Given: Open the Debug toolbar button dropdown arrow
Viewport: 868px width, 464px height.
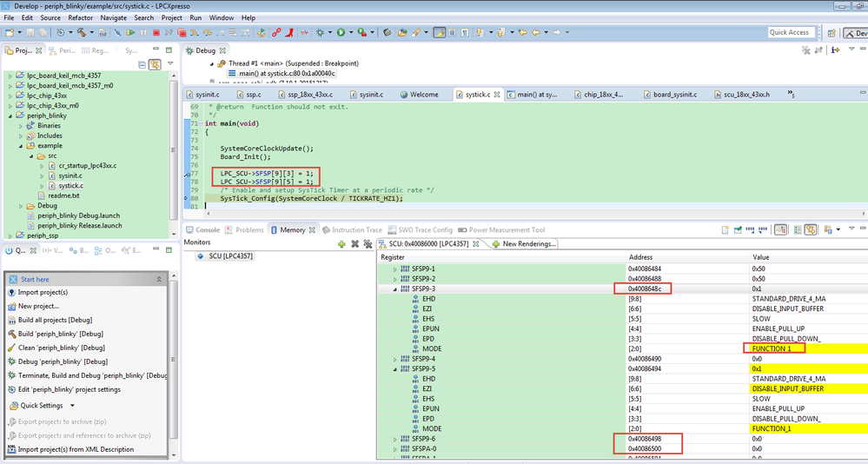Looking at the screenshot, I should [330, 33].
